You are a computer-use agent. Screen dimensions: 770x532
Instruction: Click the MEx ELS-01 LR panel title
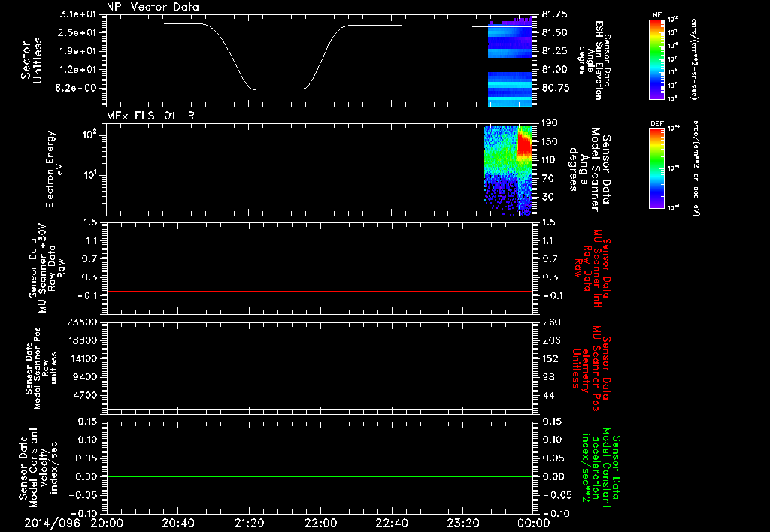pyautogui.click(x=150, y=116)
